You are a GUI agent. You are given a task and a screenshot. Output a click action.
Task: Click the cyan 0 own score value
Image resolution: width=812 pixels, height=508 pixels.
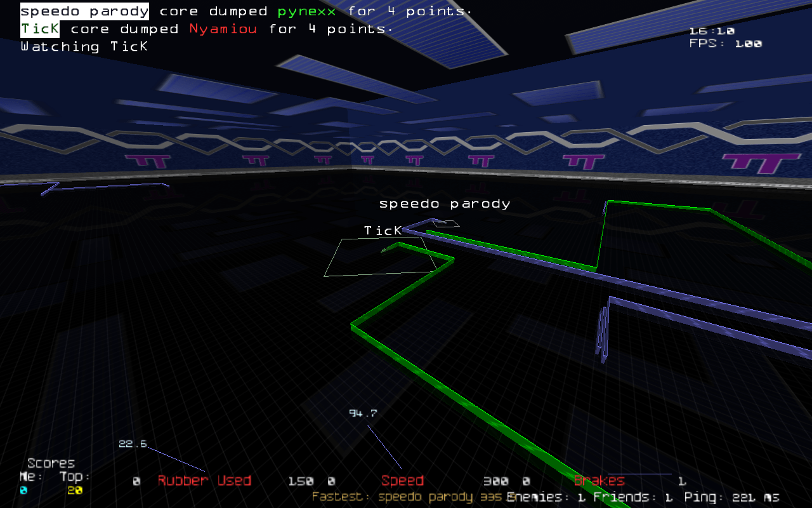(x=23, y=490)
